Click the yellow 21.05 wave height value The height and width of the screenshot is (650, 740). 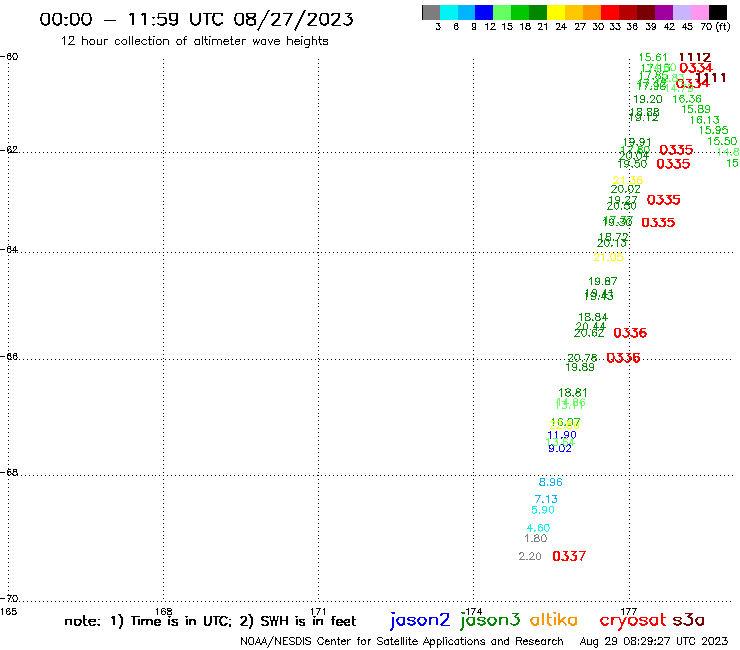pyautogui.click(x=608, y=257)
